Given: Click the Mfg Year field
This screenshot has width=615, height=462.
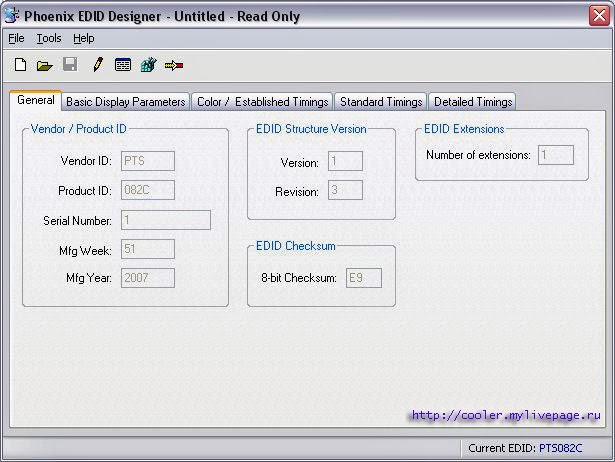Looking at the screenshot, I should click(148, 278).
